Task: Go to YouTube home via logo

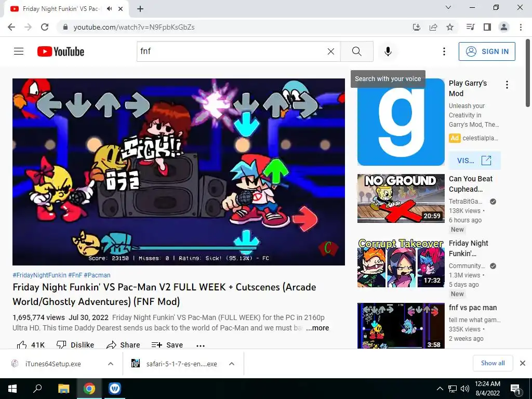Action: (61, 51)
